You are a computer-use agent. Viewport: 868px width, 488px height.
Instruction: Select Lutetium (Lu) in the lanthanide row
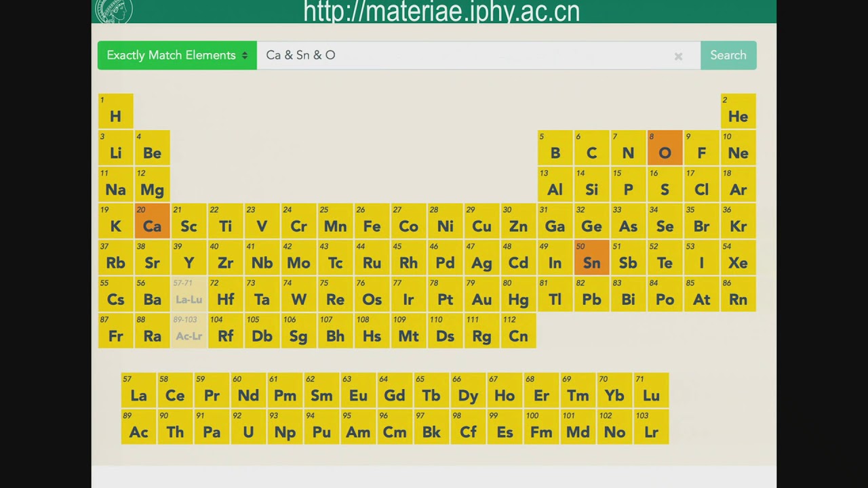coord(652,390)
